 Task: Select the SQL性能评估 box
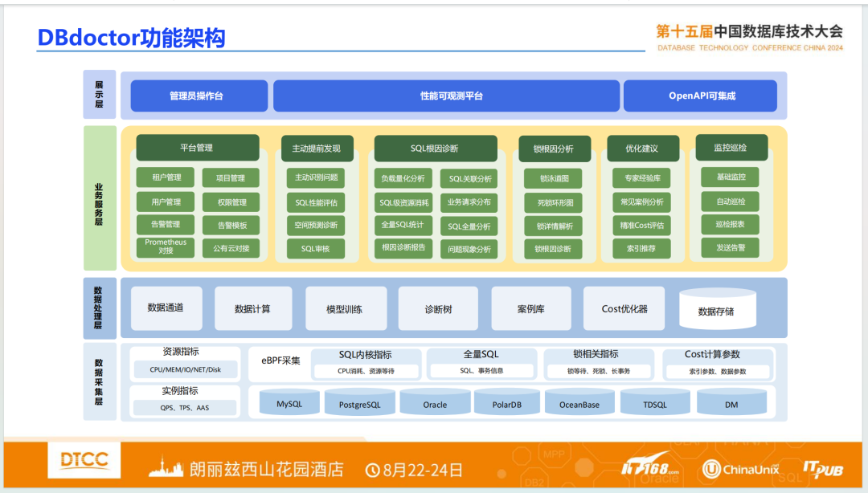pyautogui.click(x=316, y=202)
